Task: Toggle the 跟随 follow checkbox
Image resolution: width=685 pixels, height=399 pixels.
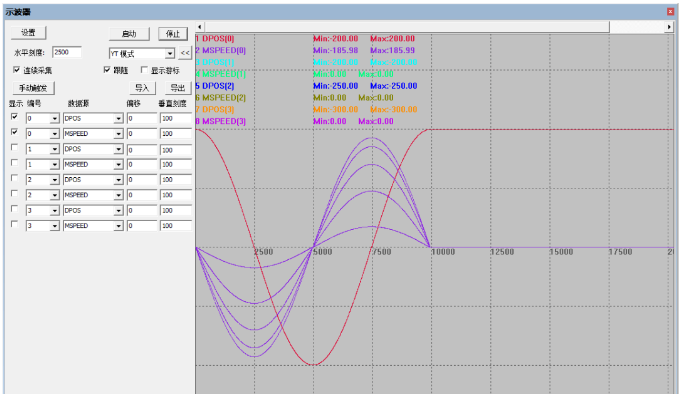Action: [107, 70]
